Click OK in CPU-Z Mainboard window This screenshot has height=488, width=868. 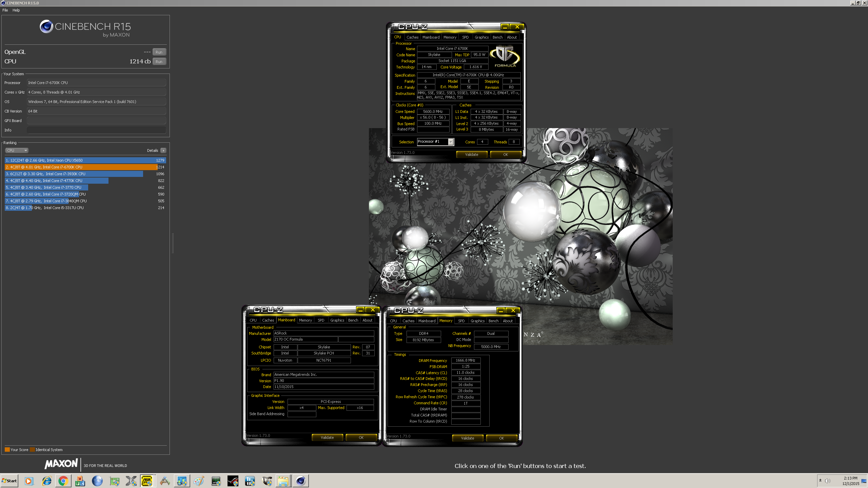361,438
